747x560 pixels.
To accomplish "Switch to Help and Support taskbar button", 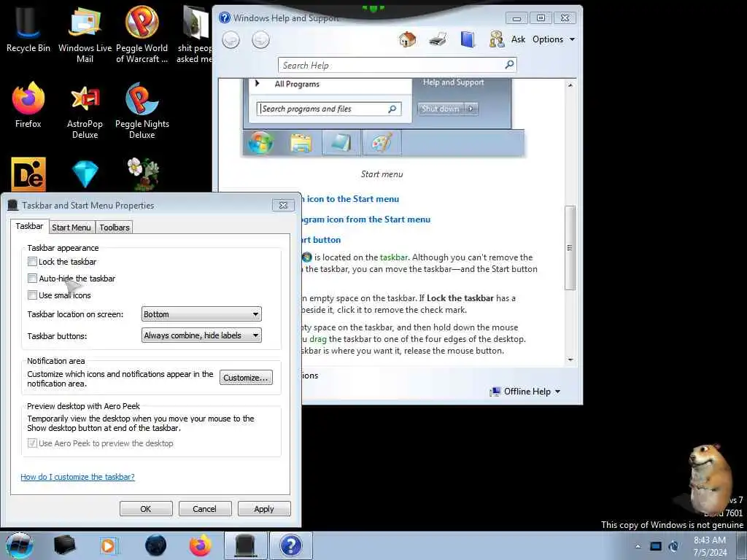I will pos(291,545).
